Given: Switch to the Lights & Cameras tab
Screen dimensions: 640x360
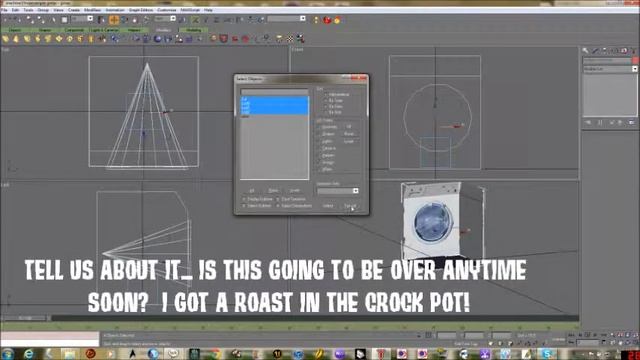Looking at the screenshot, I should (x=104, y=30).
